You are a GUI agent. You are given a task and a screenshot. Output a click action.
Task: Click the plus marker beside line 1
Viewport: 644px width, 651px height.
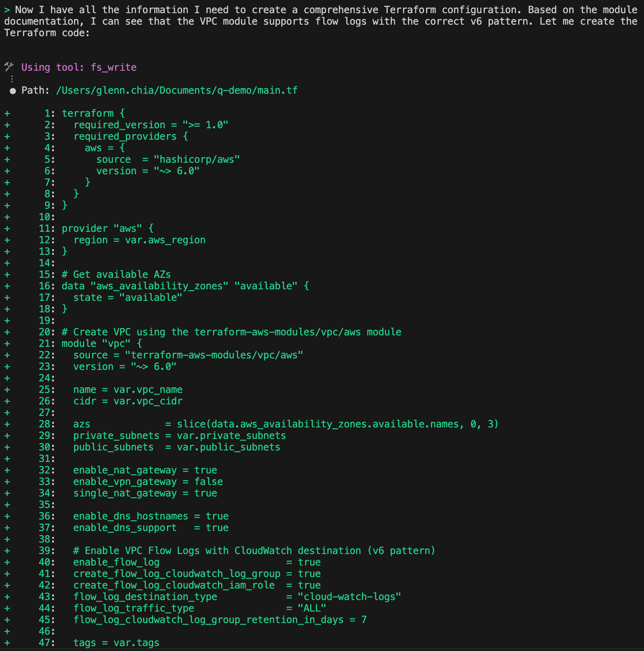[7, 113]
